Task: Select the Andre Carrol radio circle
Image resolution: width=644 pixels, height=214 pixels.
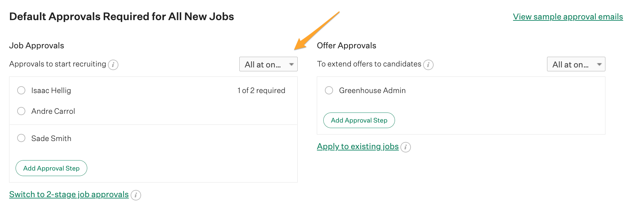Action: point(21,111)
